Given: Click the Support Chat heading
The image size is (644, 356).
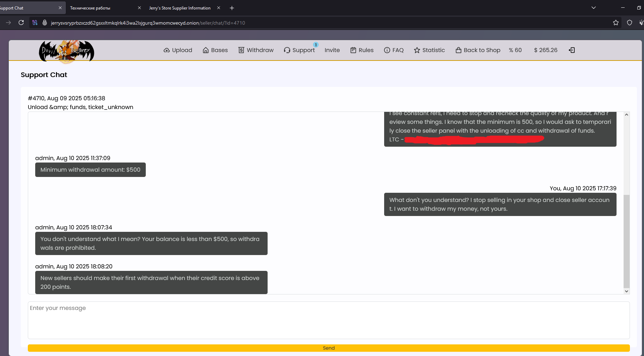Looking at the screenshot, I should [44, 75].
